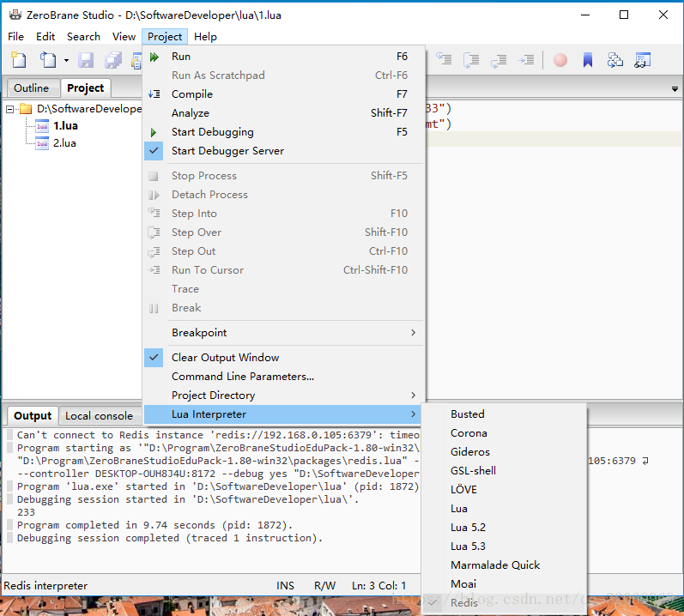Click the Run To Cursor toolbar icon

(x=525, y=60)
